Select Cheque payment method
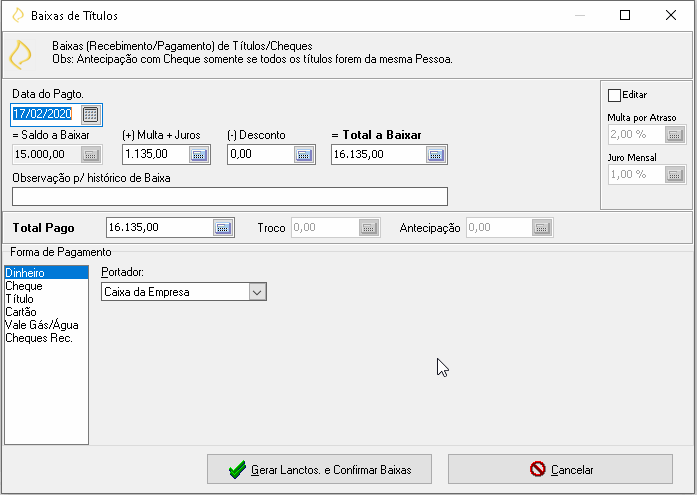Image resolution: width=697 pixels, height=495 pixels. click(24, 286)
